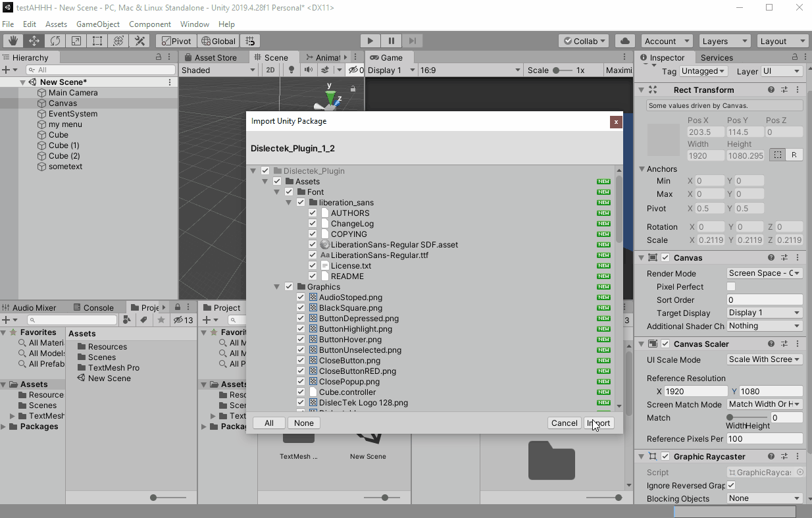Click the Import button
The image size is (812, 518).
(599, 423)
